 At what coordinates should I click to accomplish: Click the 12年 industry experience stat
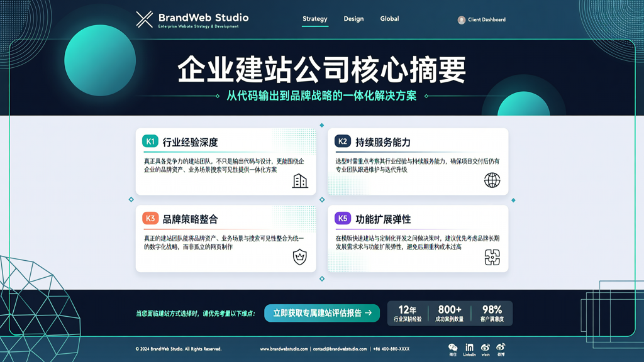[408, 313]
